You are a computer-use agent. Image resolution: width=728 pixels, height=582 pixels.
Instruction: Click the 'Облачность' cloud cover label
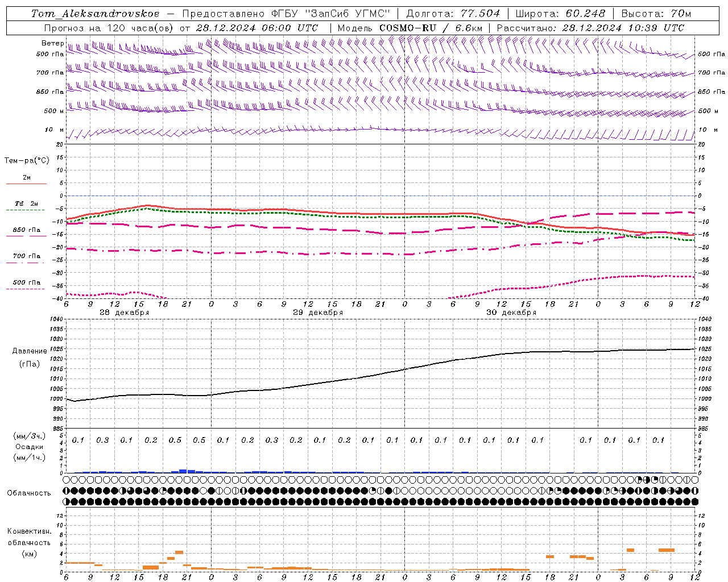[x=29, y=493]
